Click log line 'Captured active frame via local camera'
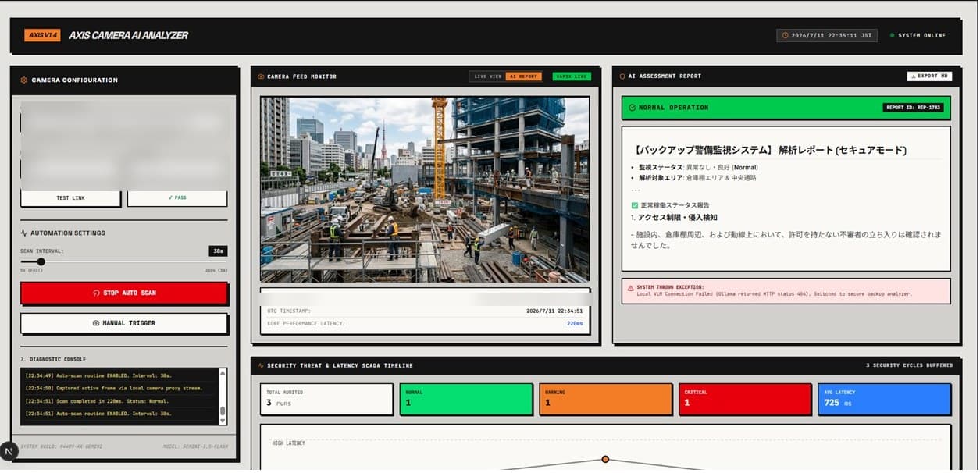Screen dimensions: 980x473 (x=114, y=388)
